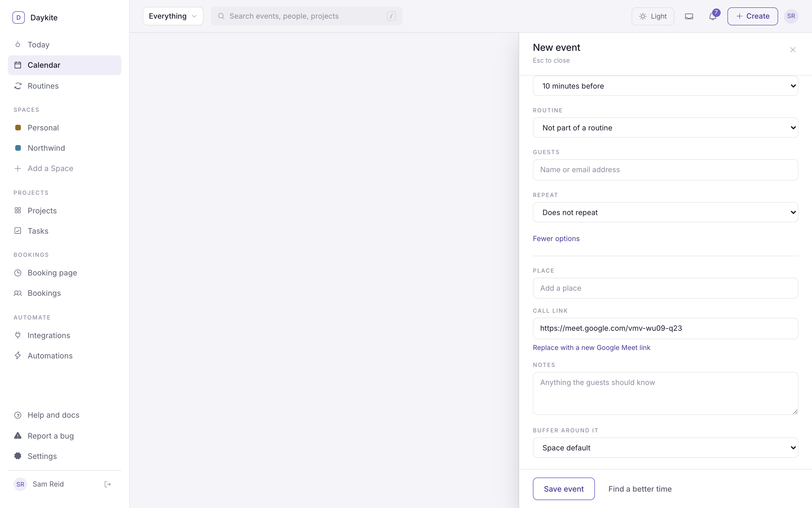
Task: Click the Northwind space color dot
Action: pos(18,148)
